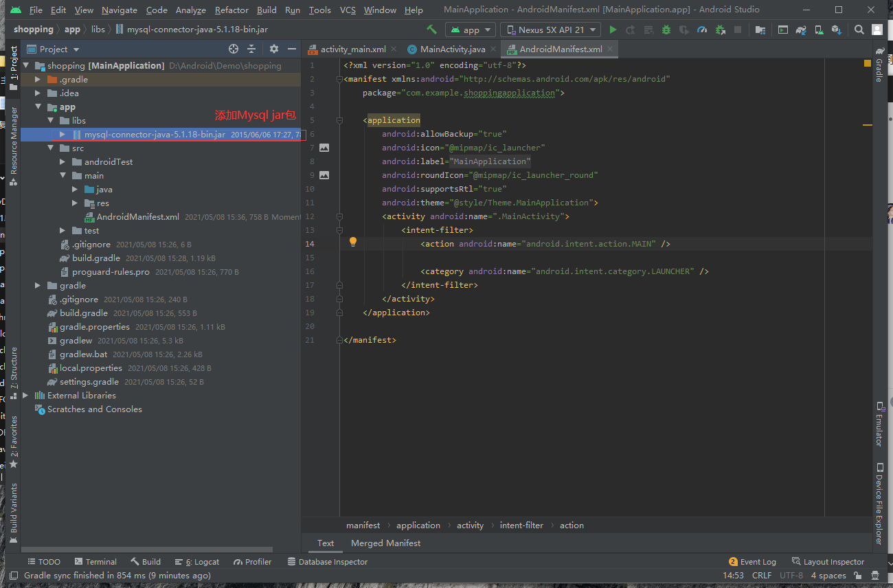Click the yellow light bulb intention icon
Screen dimensions: 893x588
353,242
